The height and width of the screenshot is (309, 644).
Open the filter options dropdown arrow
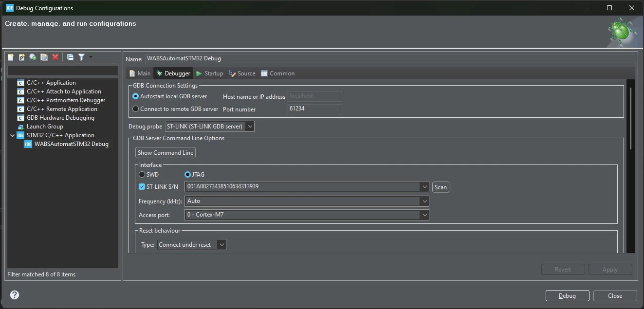pos(91,57)
